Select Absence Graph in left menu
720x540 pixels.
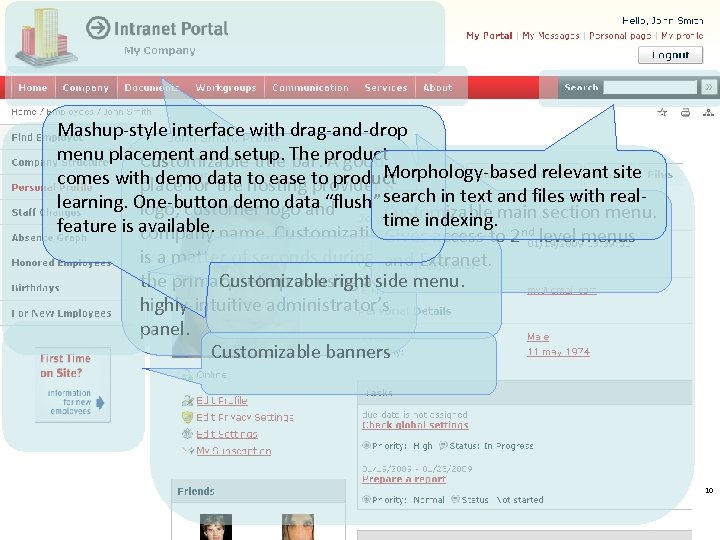coord(49,238)
